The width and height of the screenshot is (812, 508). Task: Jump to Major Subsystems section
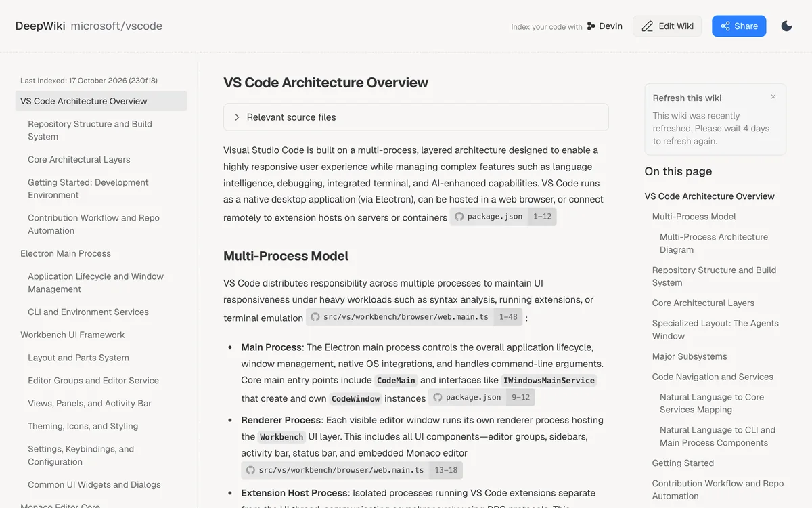690,356
